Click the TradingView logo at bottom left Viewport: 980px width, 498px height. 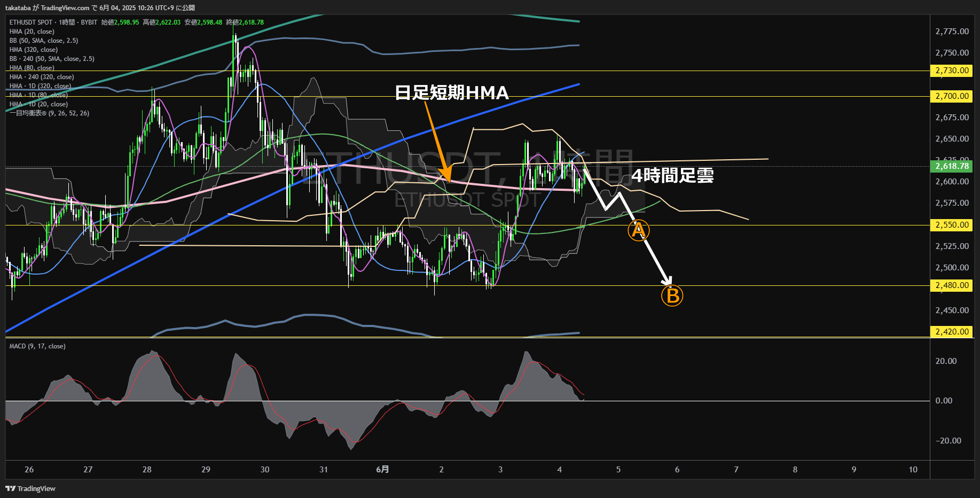(x=30, y=488)
